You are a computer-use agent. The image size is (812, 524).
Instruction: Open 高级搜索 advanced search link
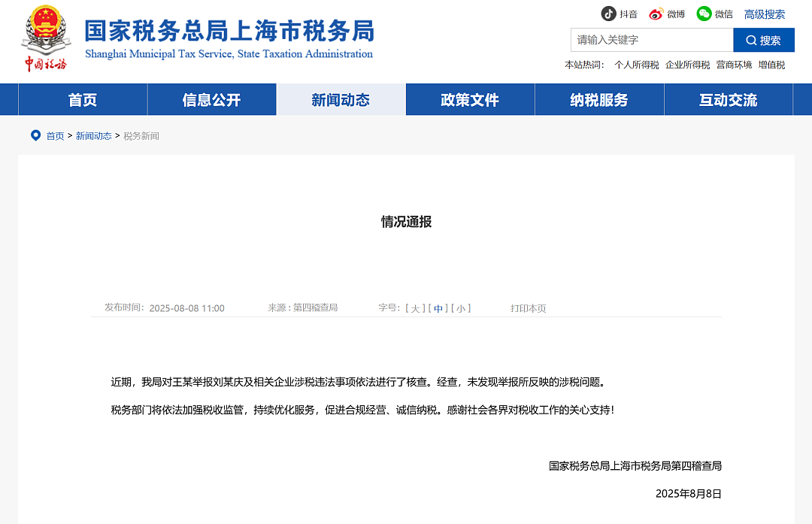pyautogui.click(x=765, y=14)
